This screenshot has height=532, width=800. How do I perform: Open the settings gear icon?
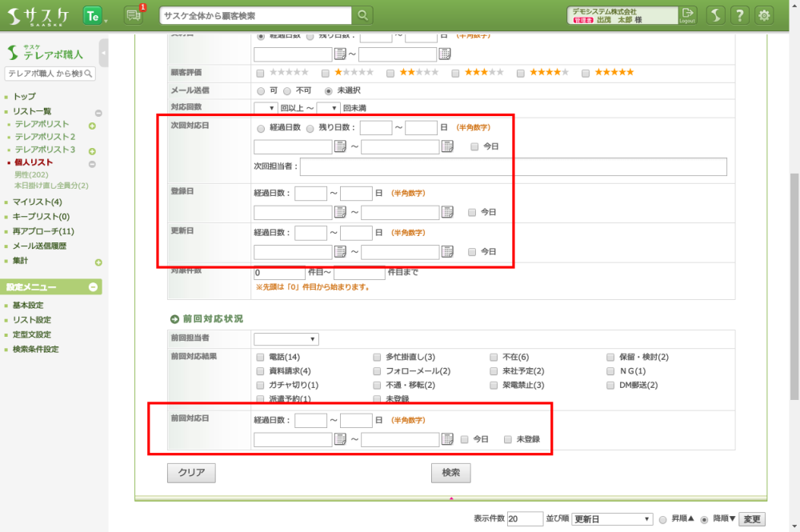(764, 15)
